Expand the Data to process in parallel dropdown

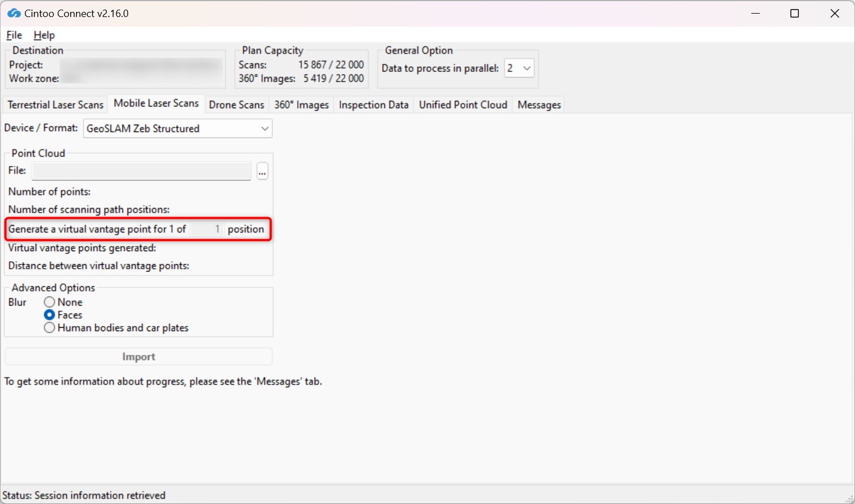tap(519, 68)
